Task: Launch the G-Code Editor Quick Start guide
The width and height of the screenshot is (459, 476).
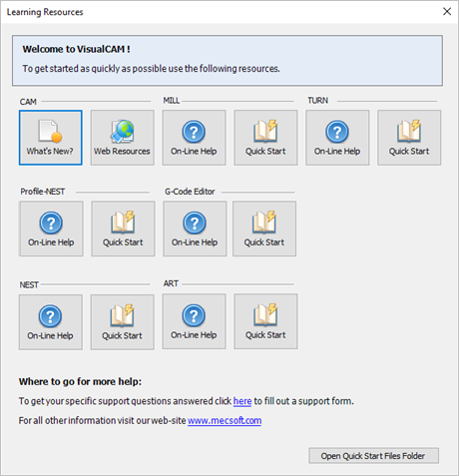Action: [x=264, y=229]
